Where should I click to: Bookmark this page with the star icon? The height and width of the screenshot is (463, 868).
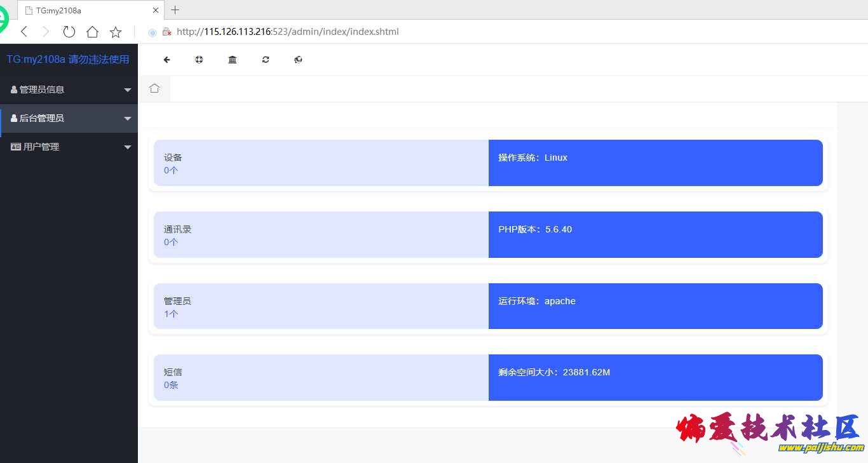pos(116,32)
